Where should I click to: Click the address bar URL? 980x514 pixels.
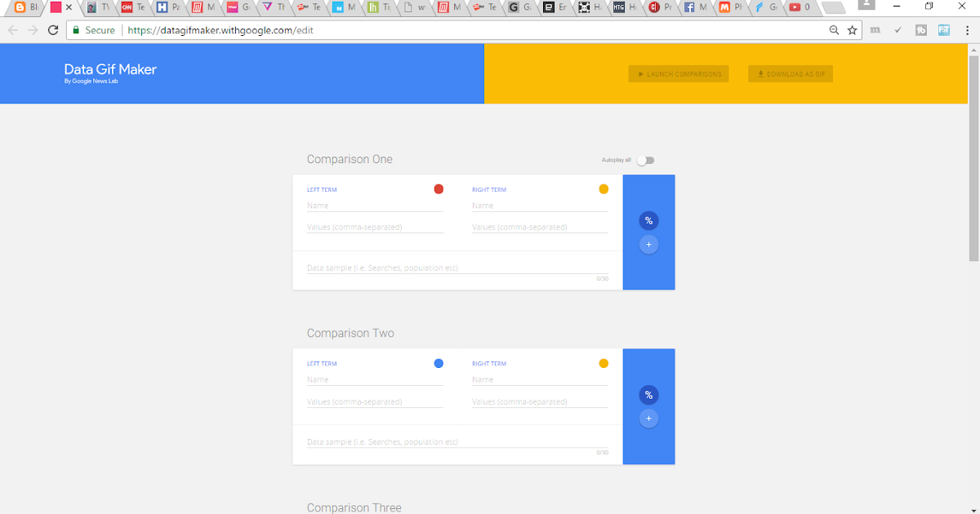point(220,30)
